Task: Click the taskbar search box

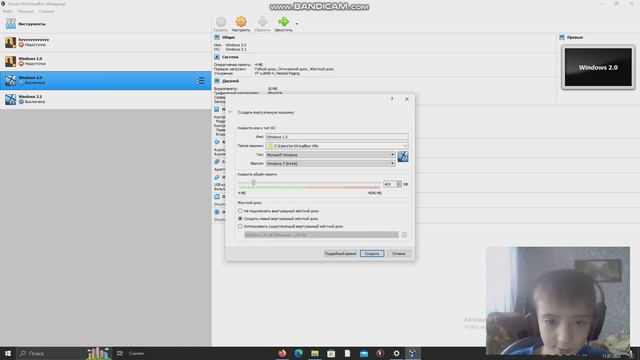Action: tap(63, 353)
